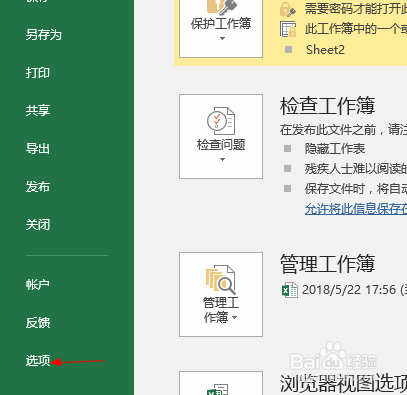Click the 管理工作簿 heading

coord(328,264)
